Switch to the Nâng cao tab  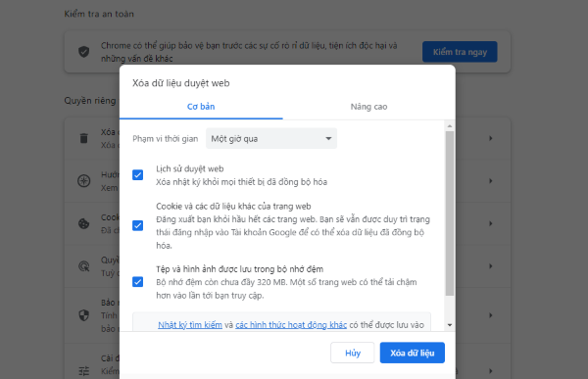click(369, 107)
